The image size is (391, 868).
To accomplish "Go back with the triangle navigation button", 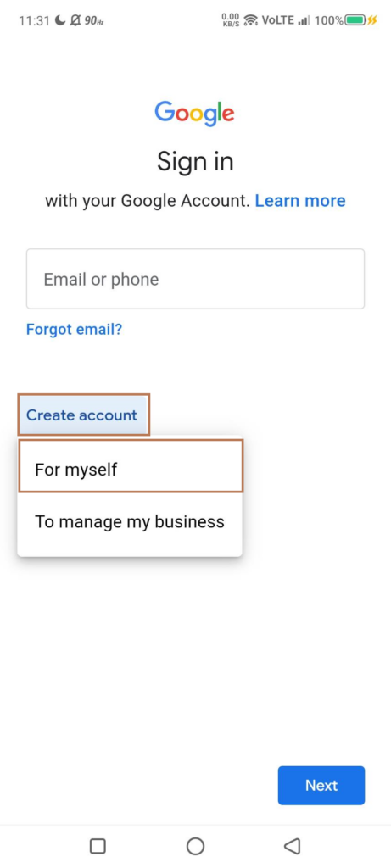I will [x=292, y=846].
